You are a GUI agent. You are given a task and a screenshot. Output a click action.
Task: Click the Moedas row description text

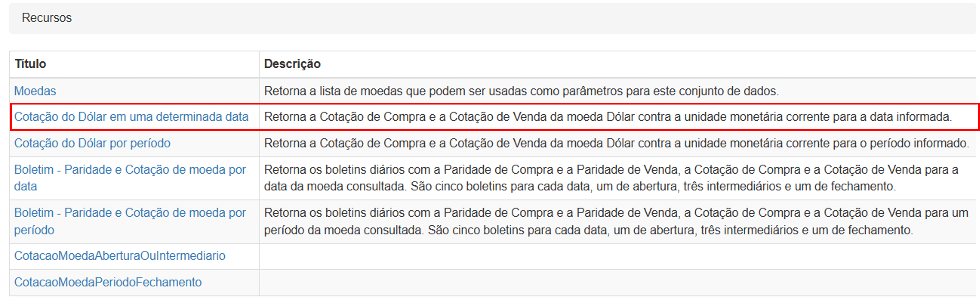point(521,91)
